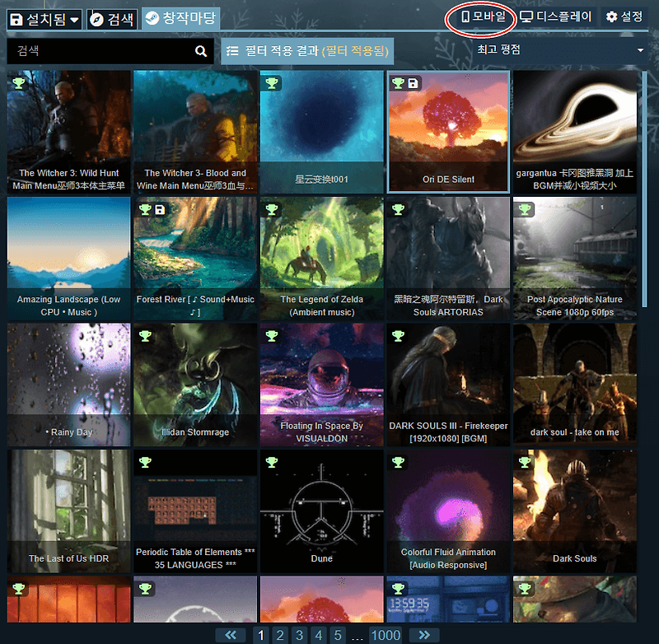Click trophy icon on Witcher 3 Wild Hunt

[x=18, y=83]
